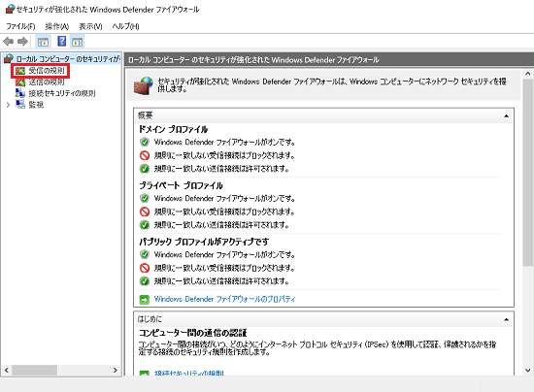Click the large firewall brick-and-globe icon in description
The width and height of the screenshot is (534, 392).
tap(144, 85)
